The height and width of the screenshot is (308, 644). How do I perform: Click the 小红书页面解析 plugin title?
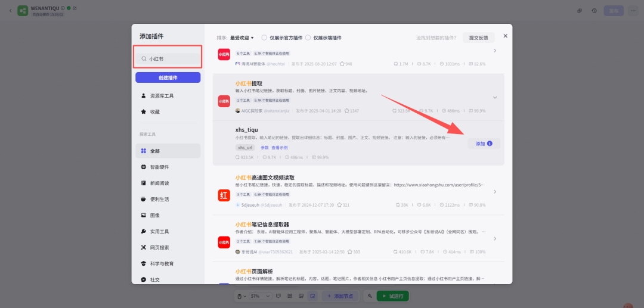[254, 272]
